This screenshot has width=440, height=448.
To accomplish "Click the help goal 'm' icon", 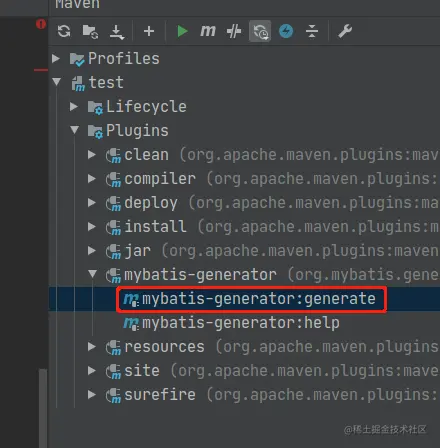I will (x=131, y=323).
